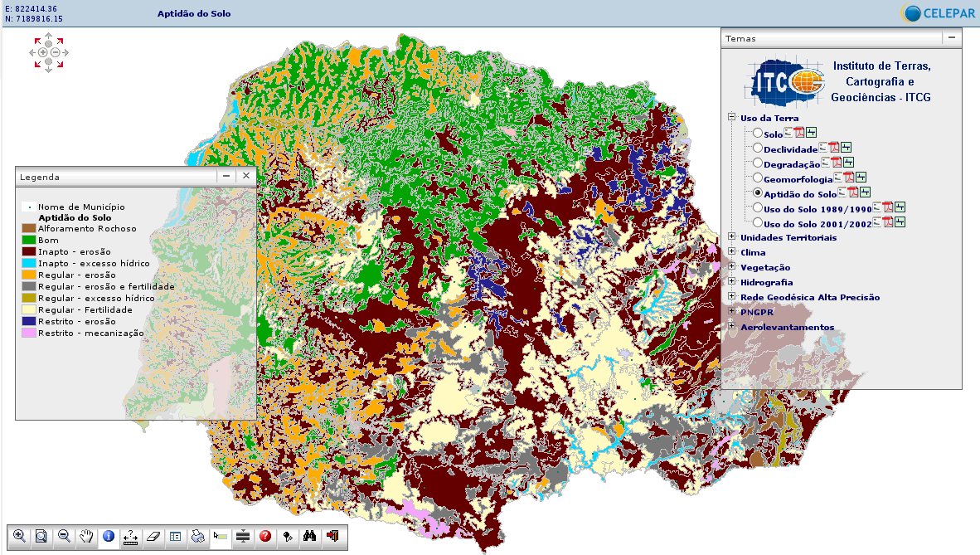Click the Unidades Territoriais theme label
This screenshot has width=980, height=555.
[x=788, y=238]
